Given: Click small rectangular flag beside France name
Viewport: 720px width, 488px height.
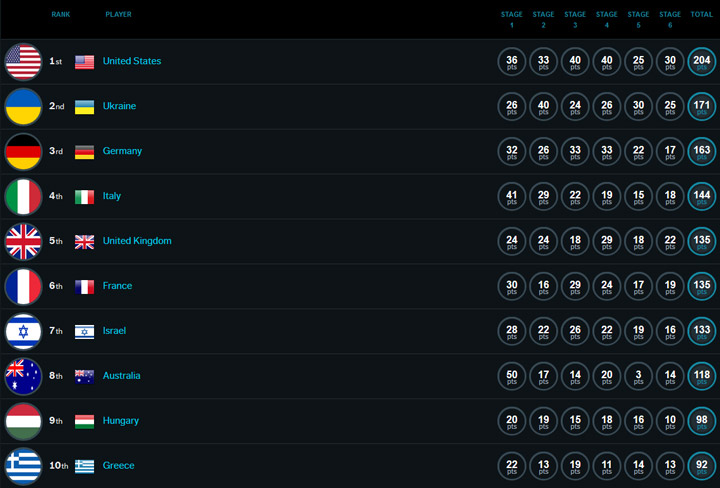Looking at the screenshot, I should pos(84,287).
